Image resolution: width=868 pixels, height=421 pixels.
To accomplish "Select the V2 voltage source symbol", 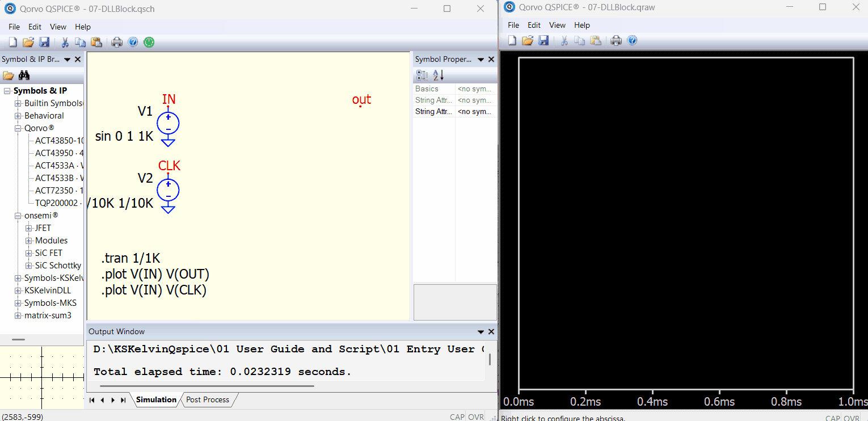I will pyautogui.click(x=168, y=190).
